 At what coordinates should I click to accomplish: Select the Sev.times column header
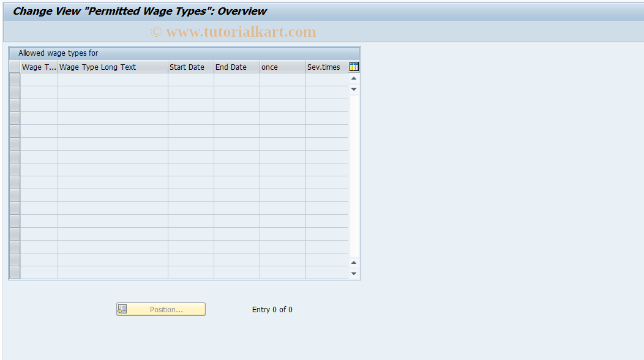pyautogui.click(x=327, y=67)
